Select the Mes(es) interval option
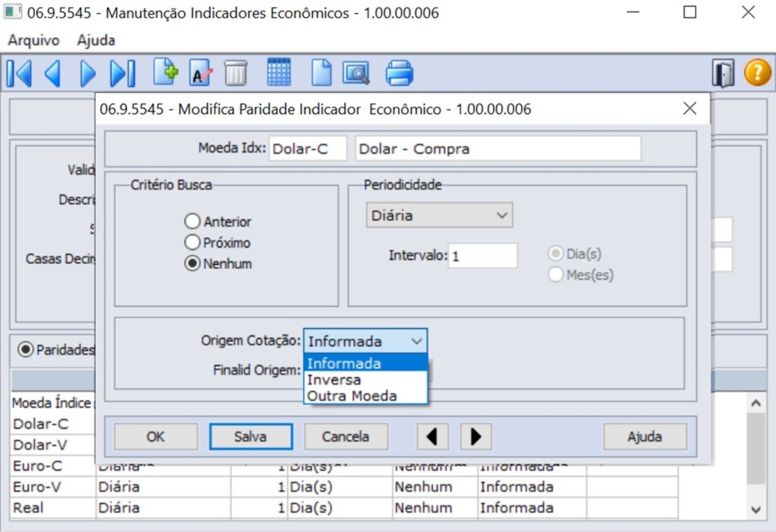The image size is (776, 532). click(556, 275)
